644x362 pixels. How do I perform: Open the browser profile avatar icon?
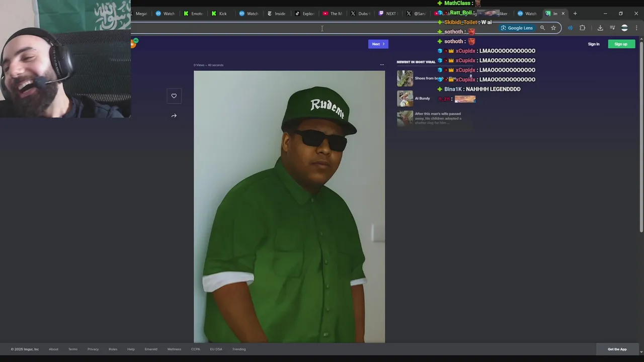(624, 28)
